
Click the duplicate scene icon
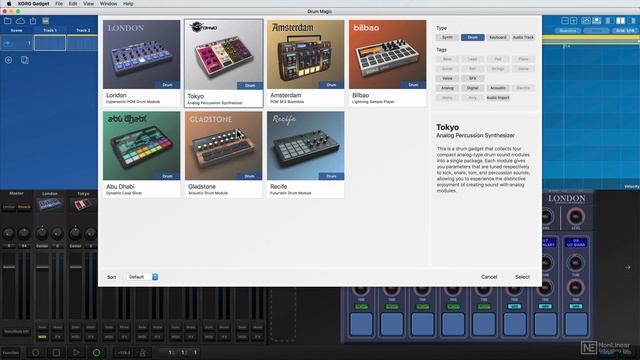(x=24, y=60)
